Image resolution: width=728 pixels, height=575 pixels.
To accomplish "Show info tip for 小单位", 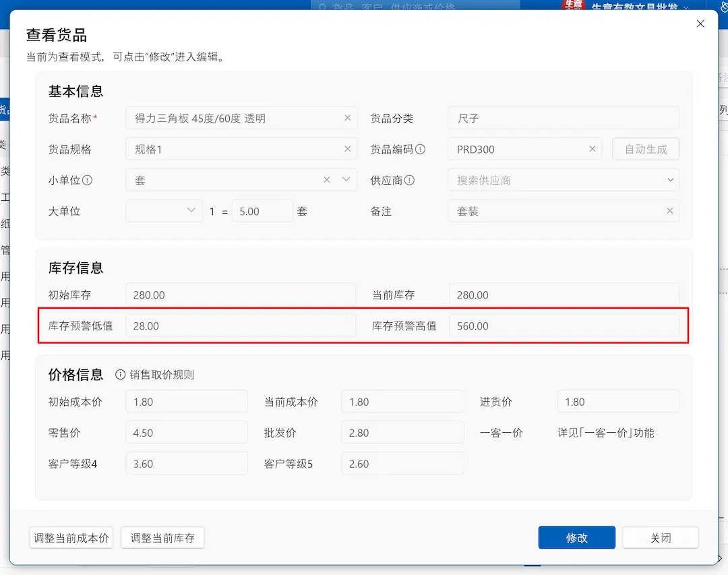I will [87, 180].
